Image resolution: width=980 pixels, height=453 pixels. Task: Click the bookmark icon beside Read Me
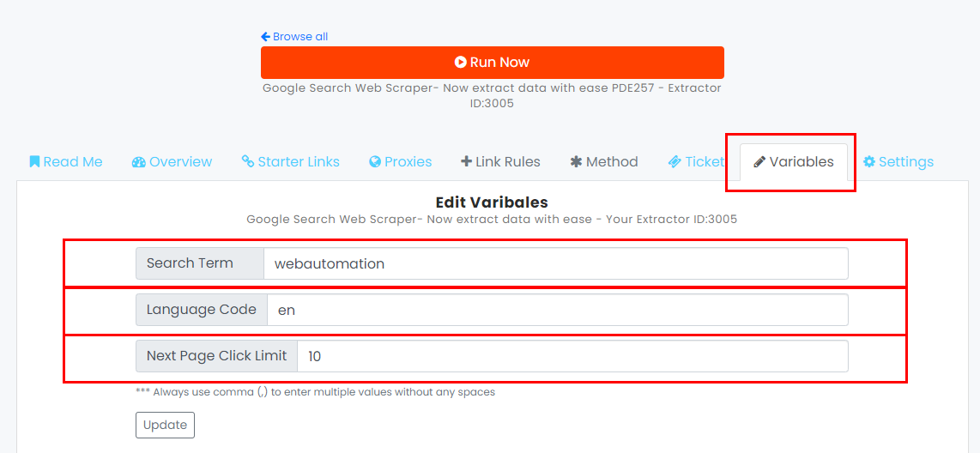[34, 162]
